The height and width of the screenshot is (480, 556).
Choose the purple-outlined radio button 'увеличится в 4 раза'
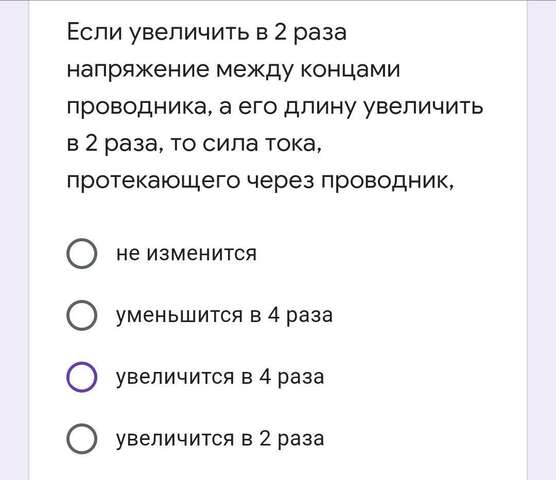(82, 377)
